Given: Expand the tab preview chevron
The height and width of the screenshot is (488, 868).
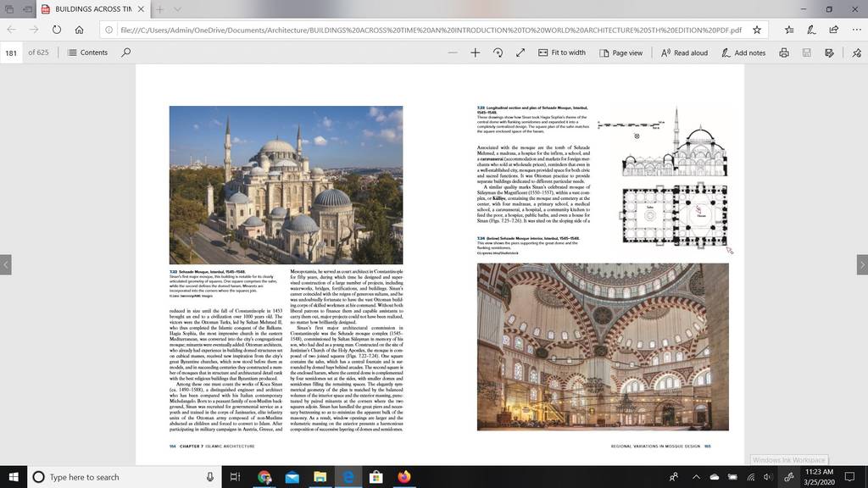Looking at the screenshot, I should 177,8.
